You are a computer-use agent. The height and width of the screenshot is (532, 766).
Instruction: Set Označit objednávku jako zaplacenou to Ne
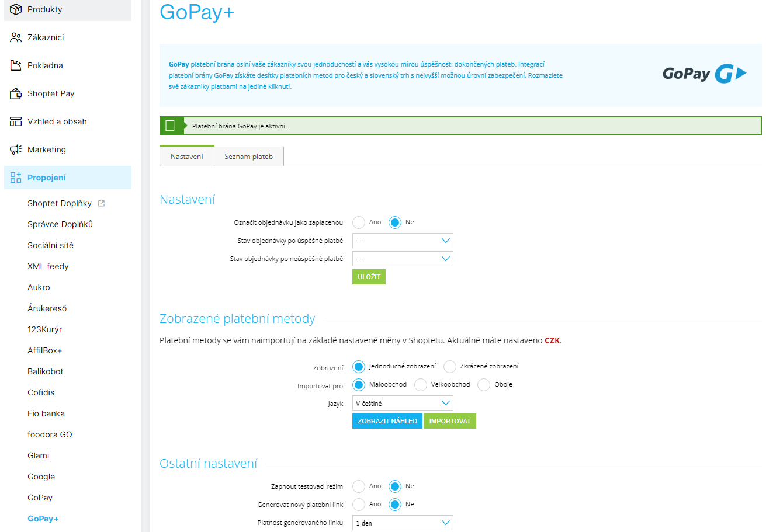click(395, 222)
